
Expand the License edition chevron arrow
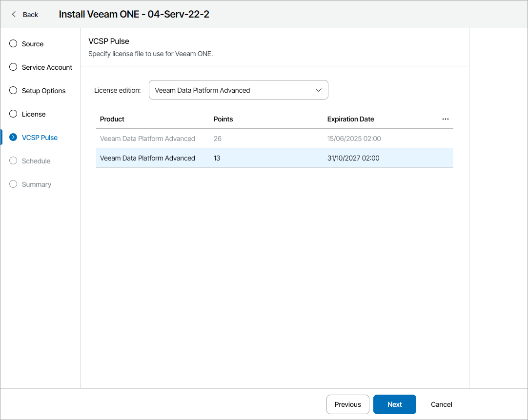(319, 90)
